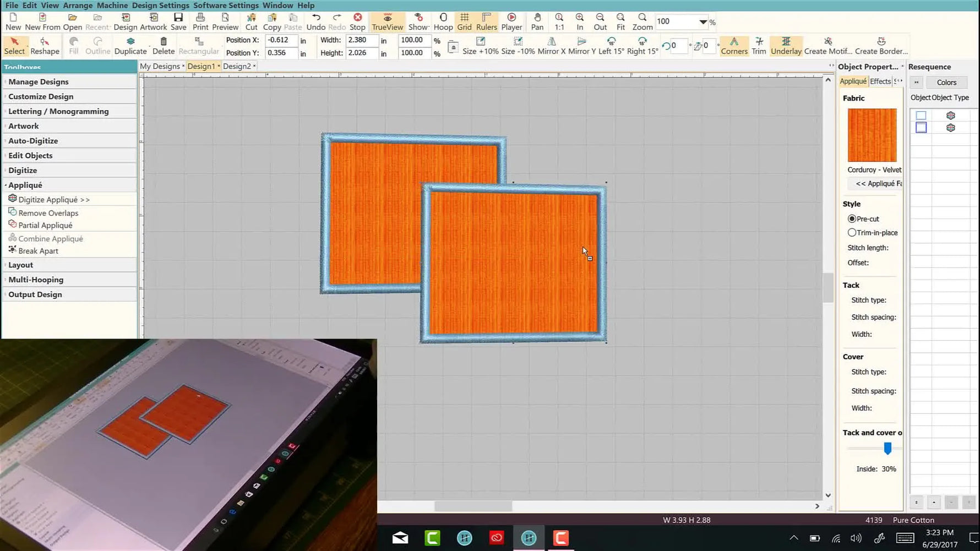This screenshot has height=551, width=980.
Task: Expand the Artwork toolbox section
Action: click(x=24, y=126)
